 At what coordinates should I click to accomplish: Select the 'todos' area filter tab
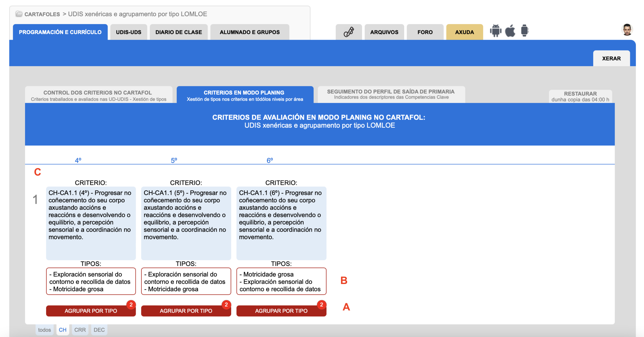[44, 330]
